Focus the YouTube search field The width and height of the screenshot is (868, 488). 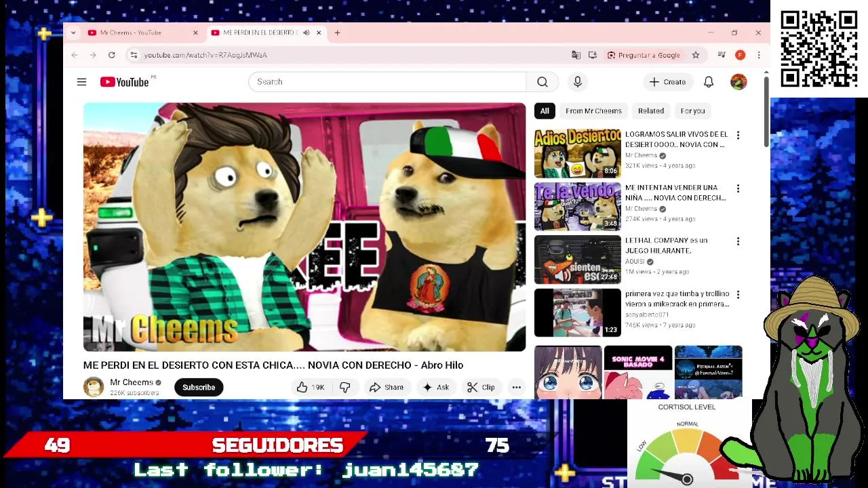tap(387, 82)
